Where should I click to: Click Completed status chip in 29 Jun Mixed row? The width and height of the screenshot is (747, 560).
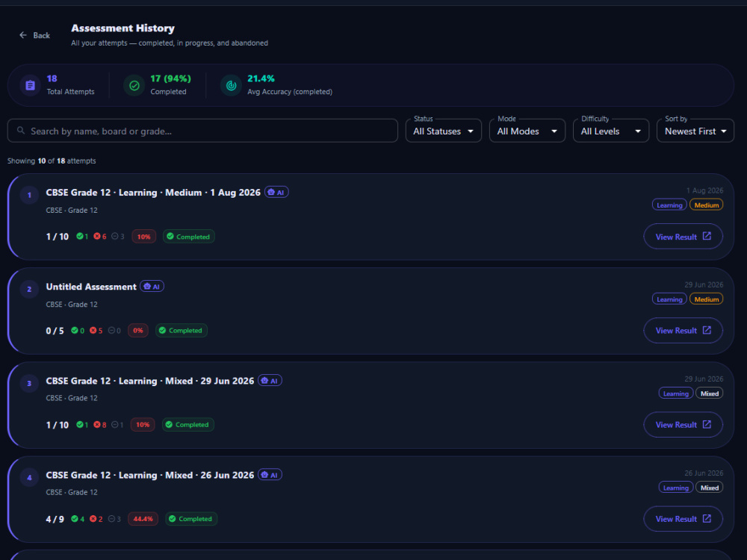[x=187, y=425]
